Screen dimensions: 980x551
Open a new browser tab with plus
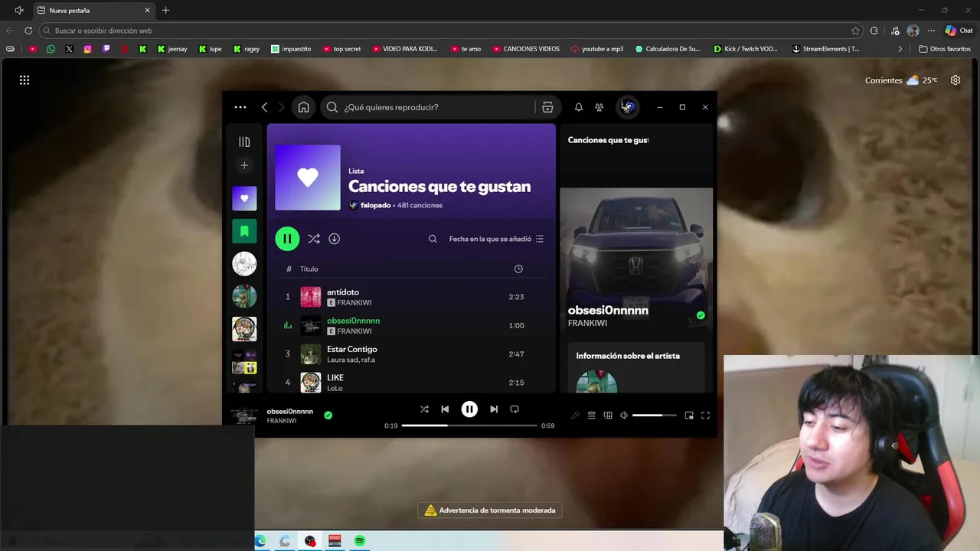tap(165, 11)
